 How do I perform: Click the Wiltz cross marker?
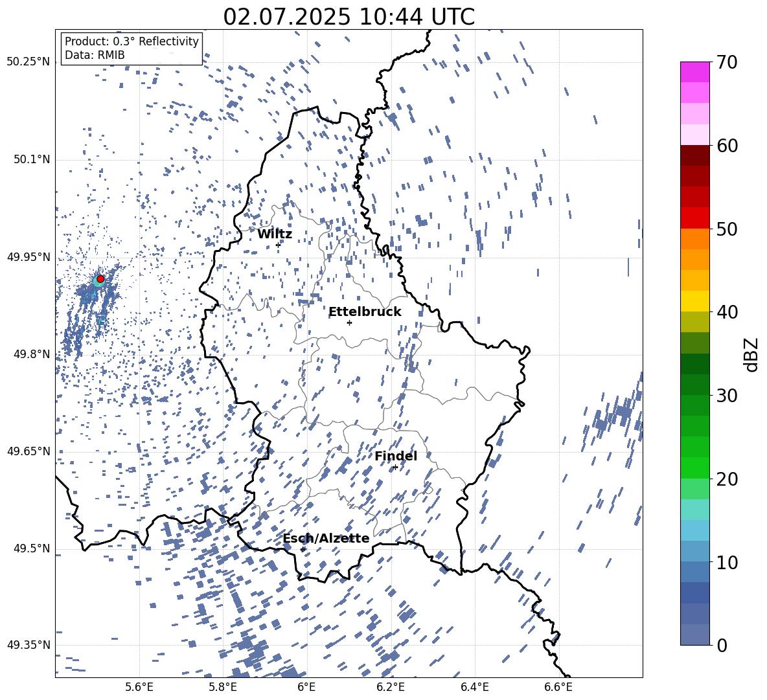(x=279, y=245)
